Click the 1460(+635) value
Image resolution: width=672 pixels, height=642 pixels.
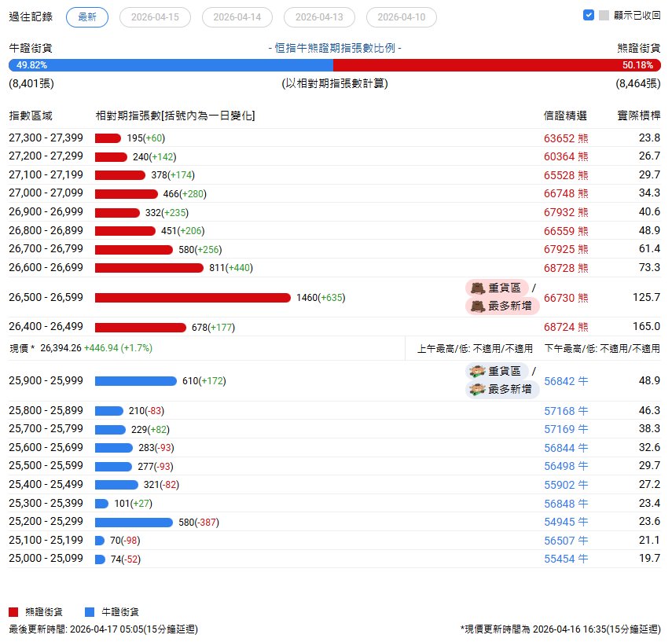321,298
